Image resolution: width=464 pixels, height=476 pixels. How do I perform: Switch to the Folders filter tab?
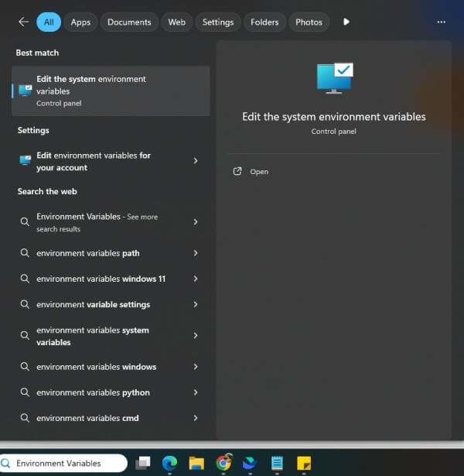point(264,22)
